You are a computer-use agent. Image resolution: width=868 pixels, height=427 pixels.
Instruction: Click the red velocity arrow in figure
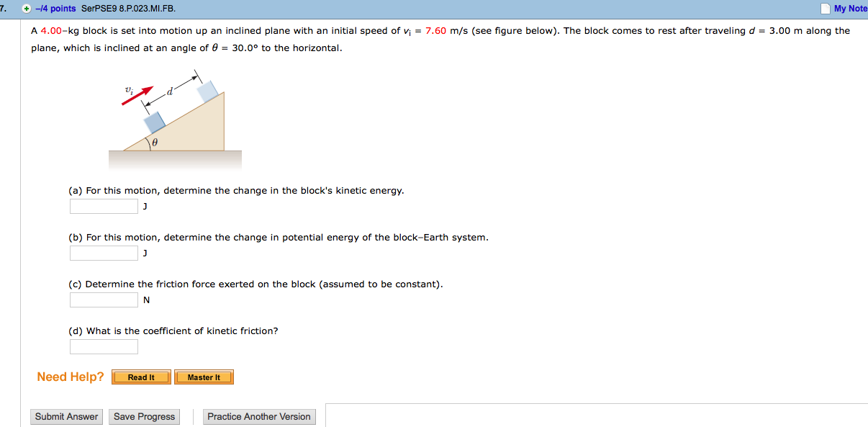[137, 96]
